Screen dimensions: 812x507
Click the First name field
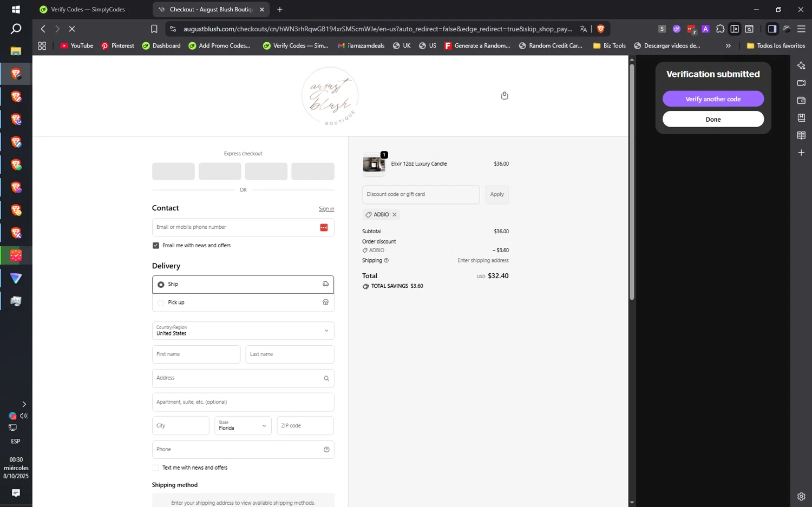[196, 354]
